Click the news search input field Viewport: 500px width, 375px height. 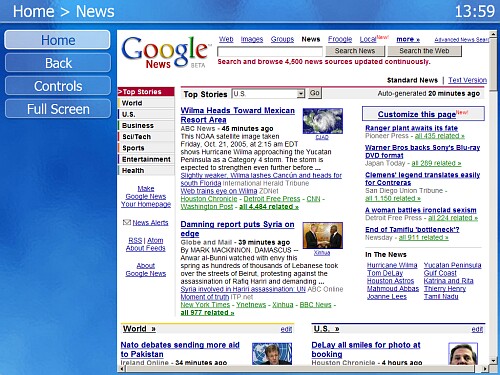(x=270, y=51)
